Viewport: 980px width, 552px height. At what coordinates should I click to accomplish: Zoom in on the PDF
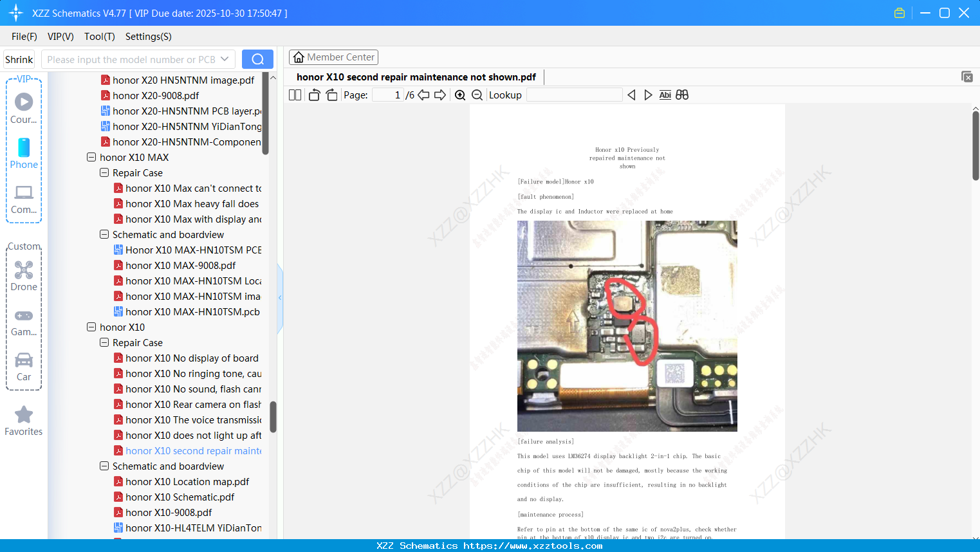tap(460, 95)
